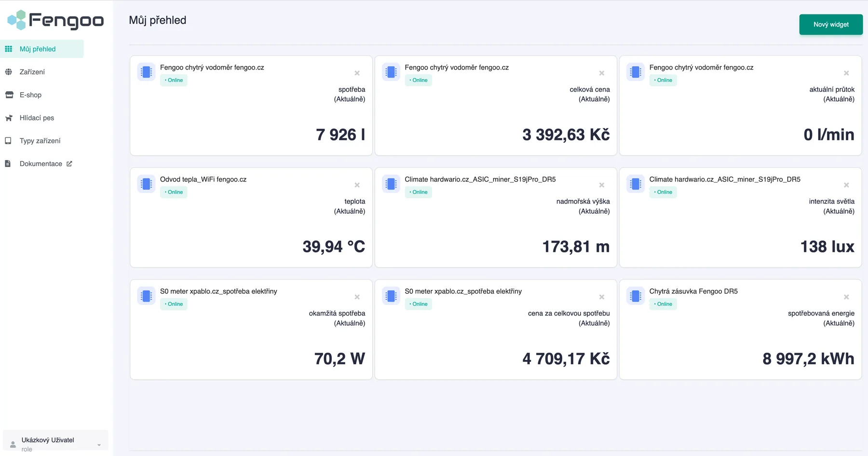
Task: Select the value 138 lux
Action: click(x=827, y=247)
